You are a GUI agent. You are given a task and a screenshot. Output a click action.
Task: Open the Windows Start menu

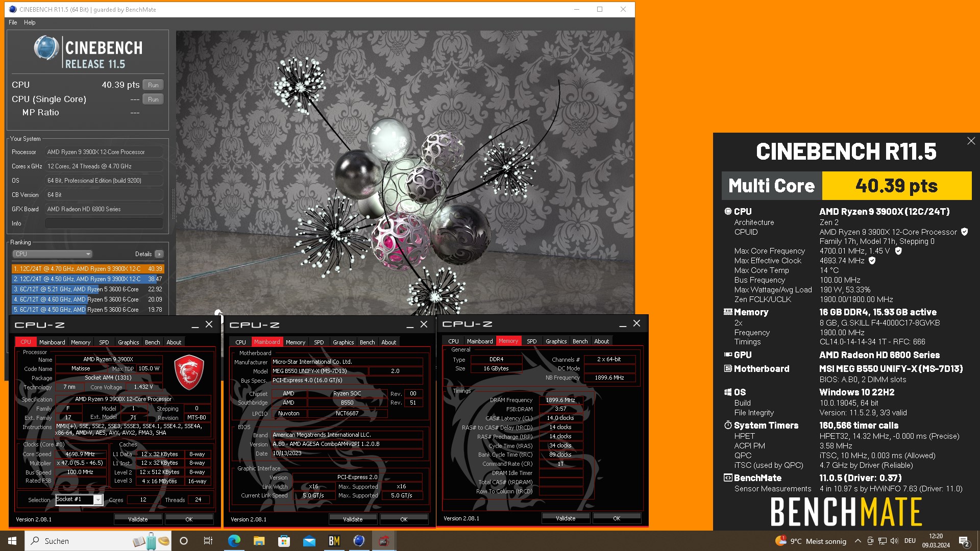[x=12, y=541]
